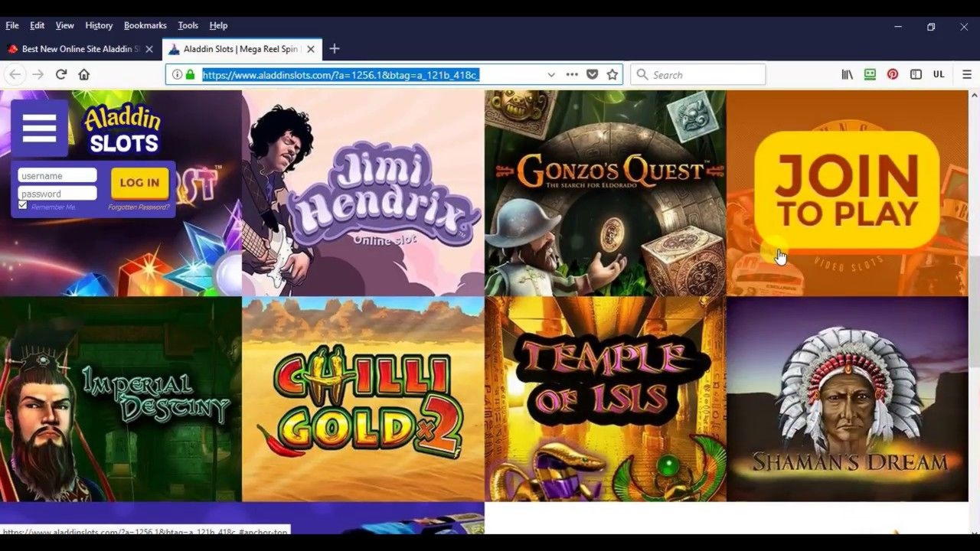
Task: Bookmark this page with star icon
Action: pos(612,74)
